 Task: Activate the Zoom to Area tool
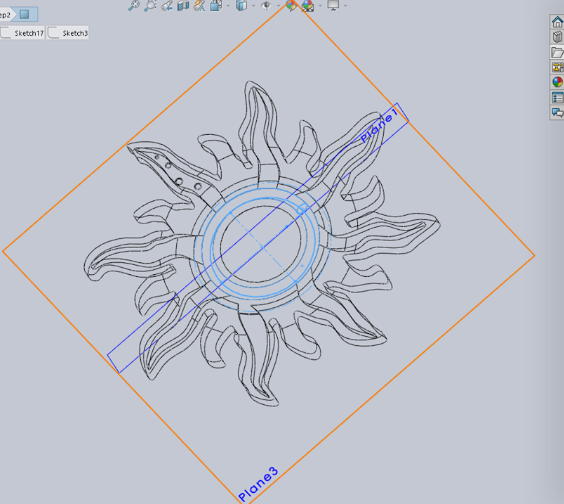(150, 5)
